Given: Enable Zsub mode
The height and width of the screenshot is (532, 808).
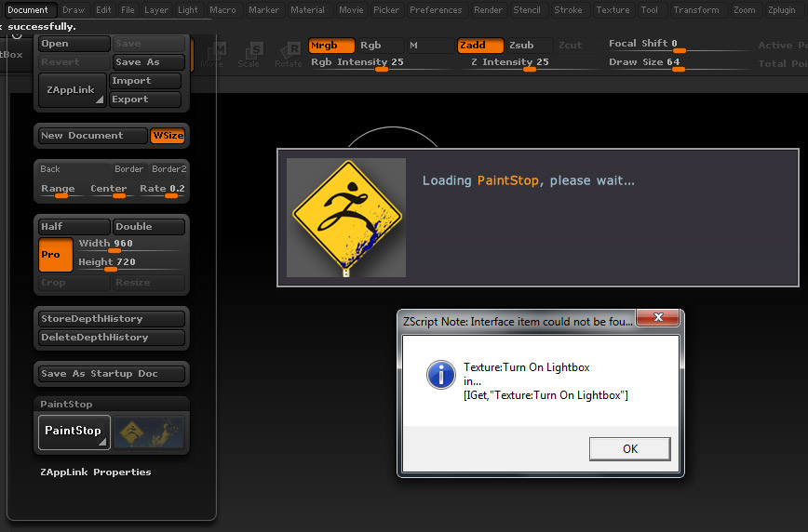Looking at the screenshot, I should pyautogui.click(x=530, y=46).
